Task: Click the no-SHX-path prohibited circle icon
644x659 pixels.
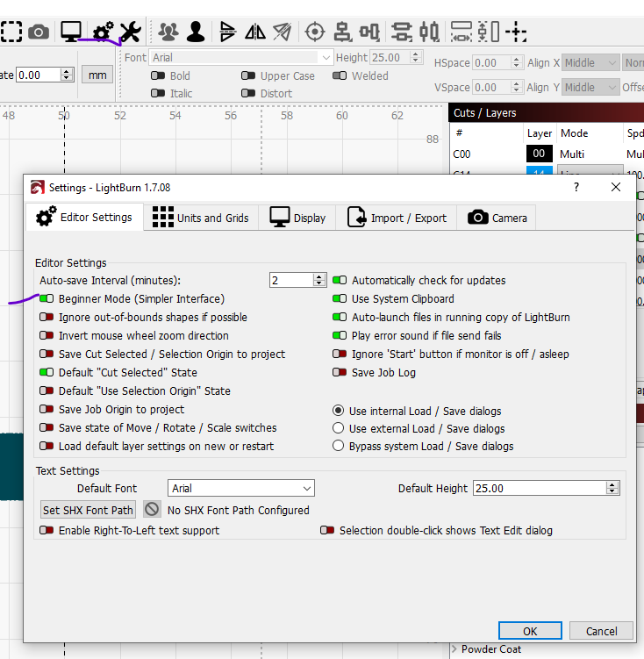Action: tap(152, 509)
